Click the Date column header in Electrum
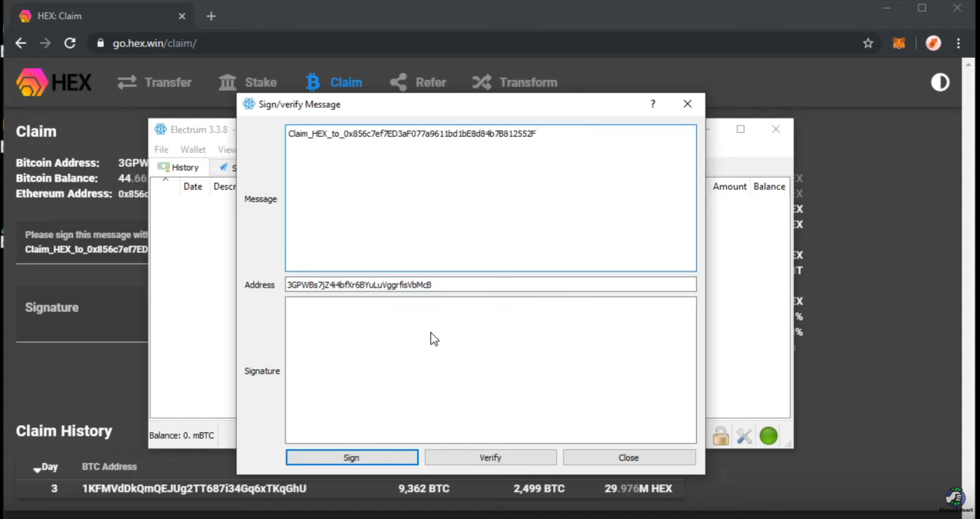980x519 pixels. (193, 186)
